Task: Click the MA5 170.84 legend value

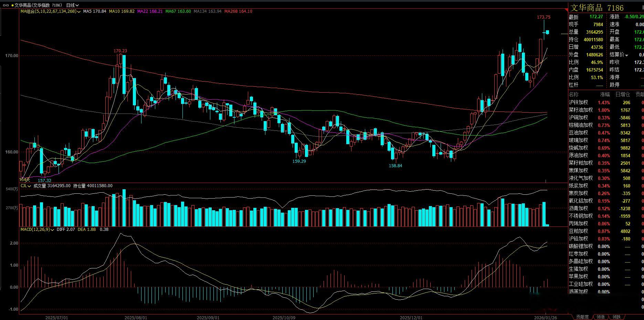Action: 95,11
